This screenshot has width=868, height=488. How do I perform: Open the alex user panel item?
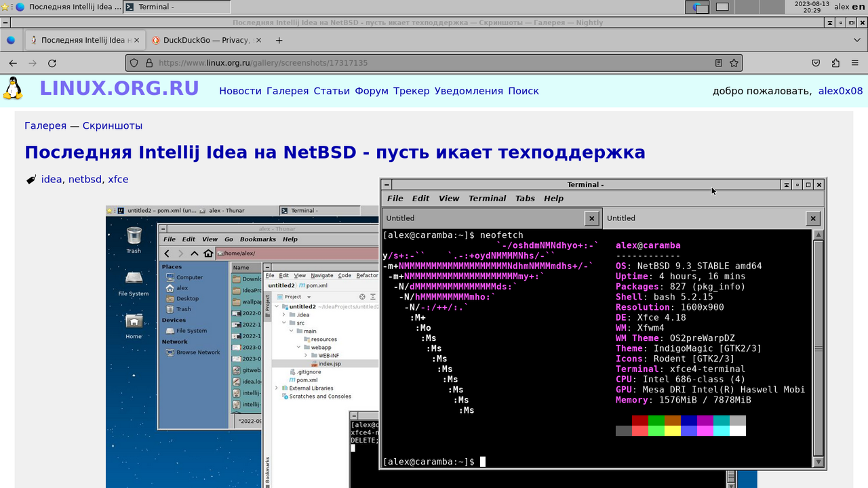coord(842,7)
